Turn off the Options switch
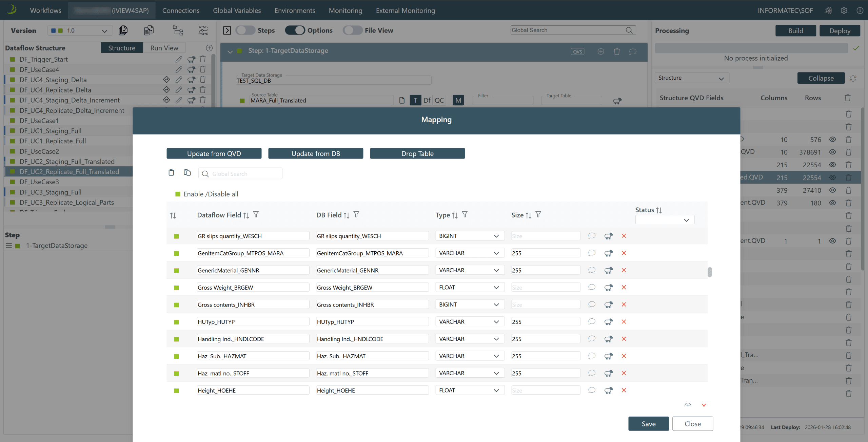868x442 pixels. coord(295,30)
